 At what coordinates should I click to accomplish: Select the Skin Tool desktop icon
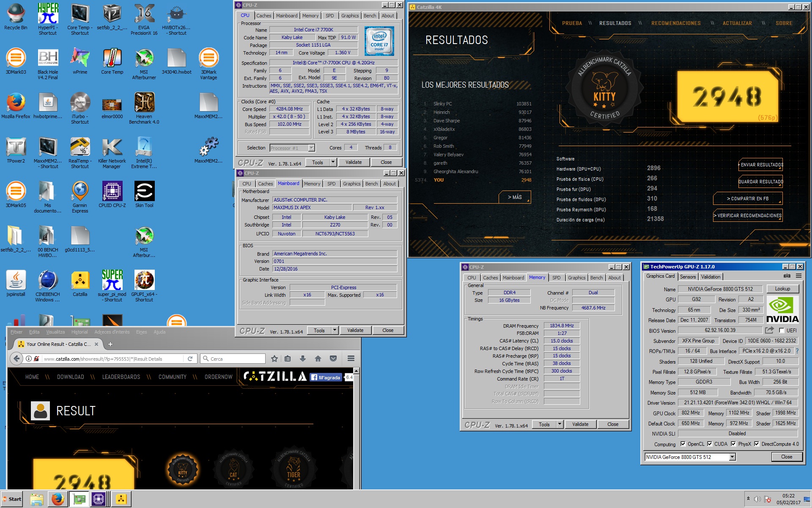coord(144,195)
